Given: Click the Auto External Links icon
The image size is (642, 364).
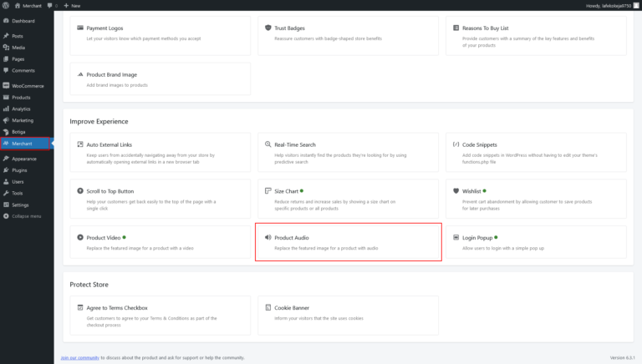Looking at the screenshot, I should 80,144.
